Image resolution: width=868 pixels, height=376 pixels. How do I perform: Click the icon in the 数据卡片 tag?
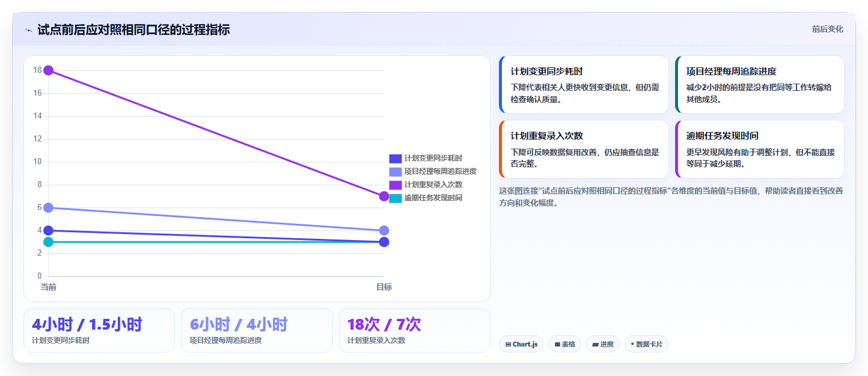click(632, 345)
